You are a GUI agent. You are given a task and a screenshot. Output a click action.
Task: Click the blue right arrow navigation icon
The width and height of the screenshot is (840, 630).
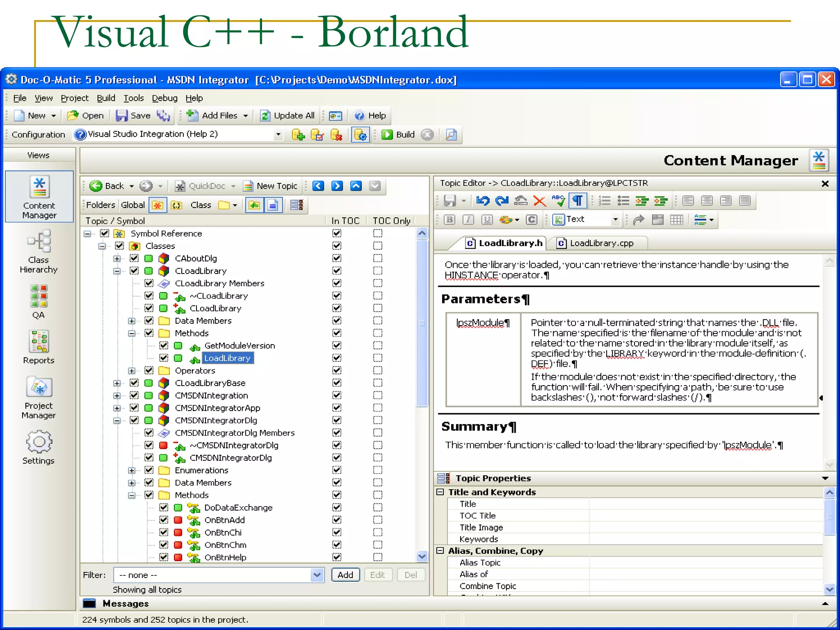pyautogui.click(x=337, y=186)
